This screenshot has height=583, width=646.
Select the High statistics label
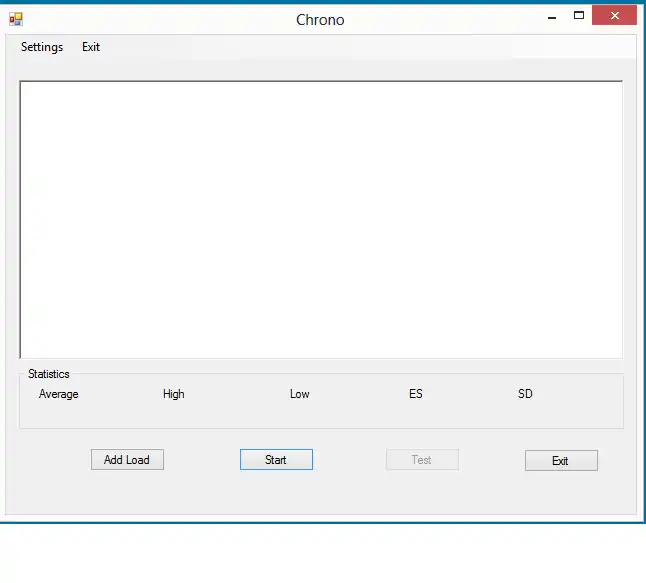[x=173, y=394]
